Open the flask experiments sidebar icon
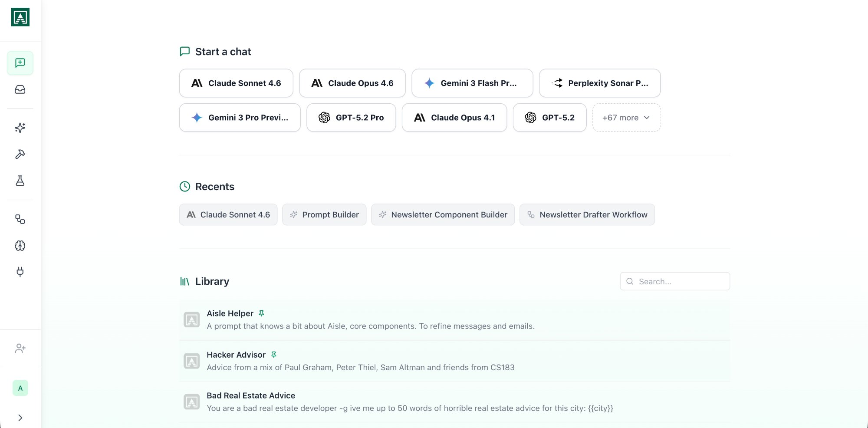Image resolution: width=868 pixels, height=428 pixels. coord(20,181)
